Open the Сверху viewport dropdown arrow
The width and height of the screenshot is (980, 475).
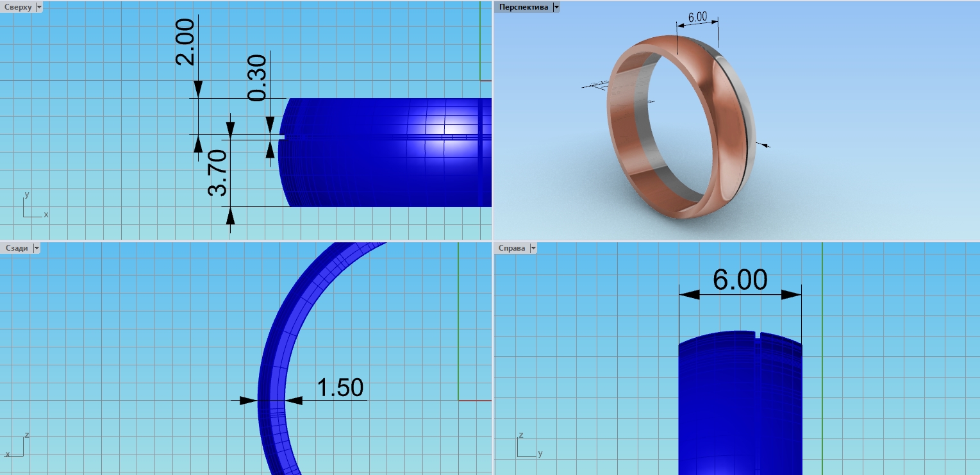[39, 7]
